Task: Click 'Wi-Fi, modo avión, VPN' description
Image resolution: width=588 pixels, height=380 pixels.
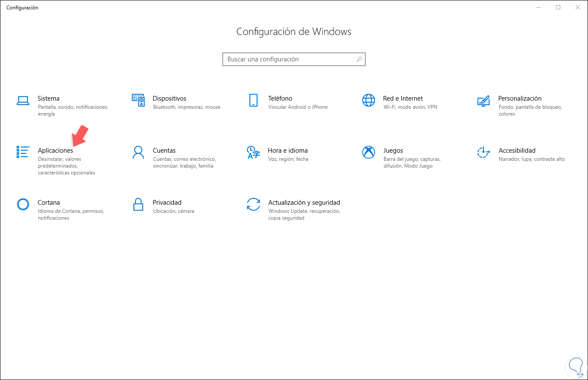Action: point(410,107)
